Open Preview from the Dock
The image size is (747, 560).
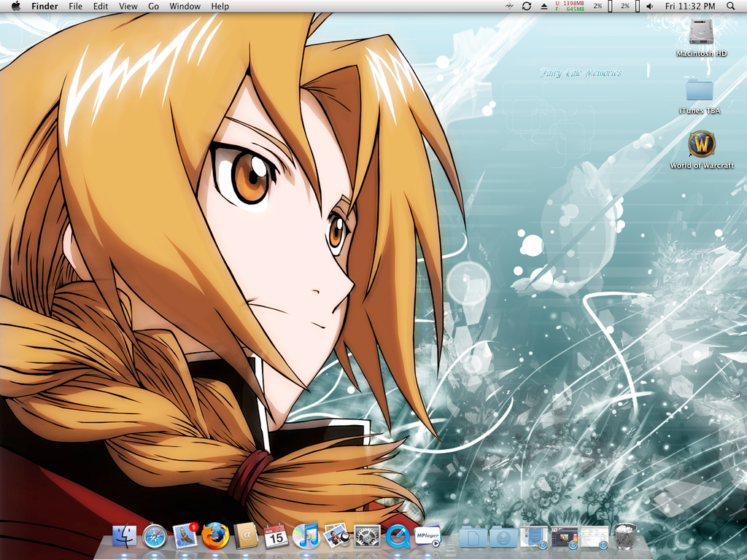coord(337,536)
